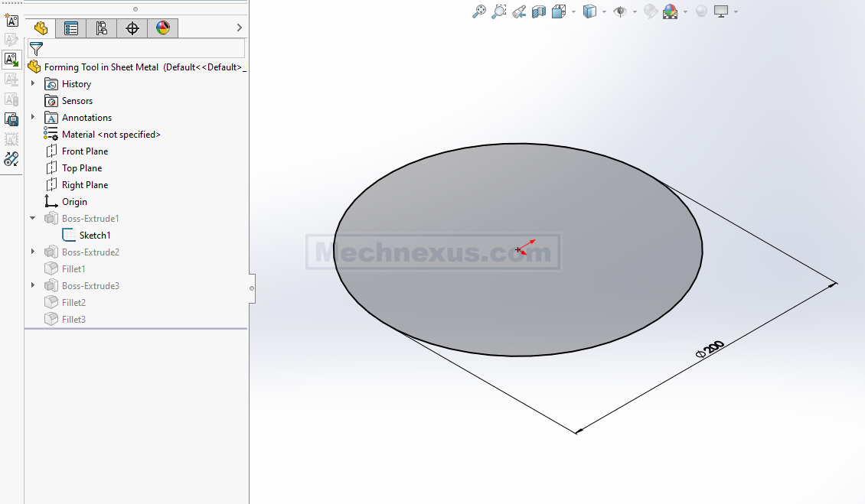Screen dimensions: 865x504
Task: Toggle Hide/Show Items eye icon
Action: [620, 11]
